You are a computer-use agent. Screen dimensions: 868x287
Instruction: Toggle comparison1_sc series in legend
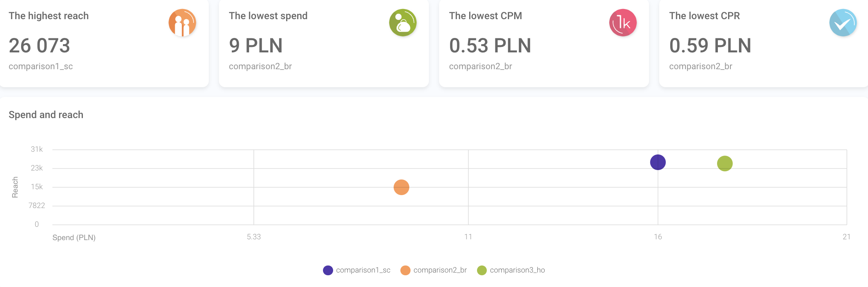coord(363,270)
